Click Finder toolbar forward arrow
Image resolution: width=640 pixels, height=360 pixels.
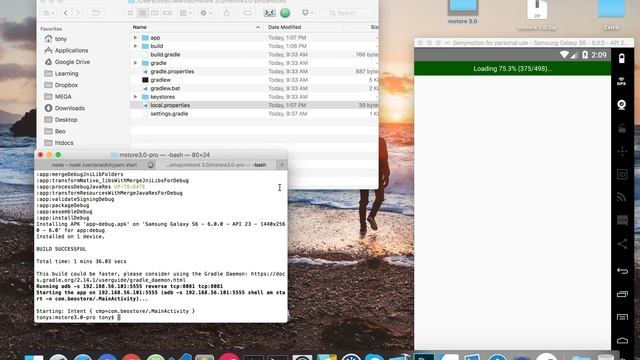[x=77, y=13]
